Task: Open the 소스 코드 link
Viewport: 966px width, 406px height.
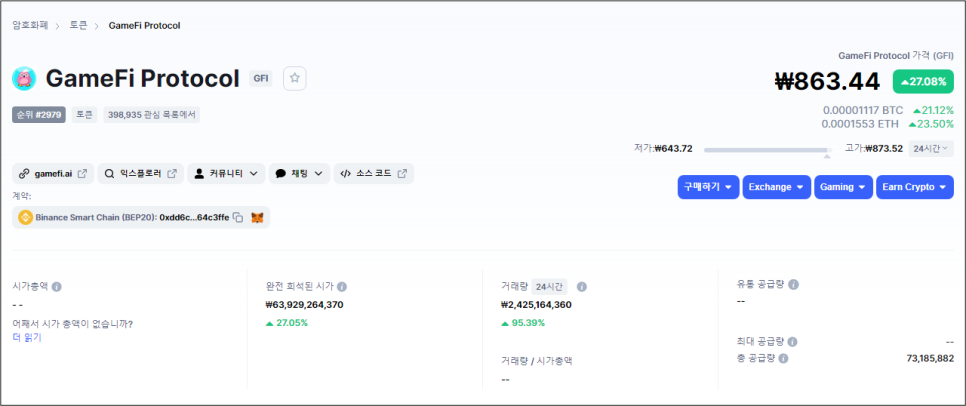Action: [x=373, y=174]
